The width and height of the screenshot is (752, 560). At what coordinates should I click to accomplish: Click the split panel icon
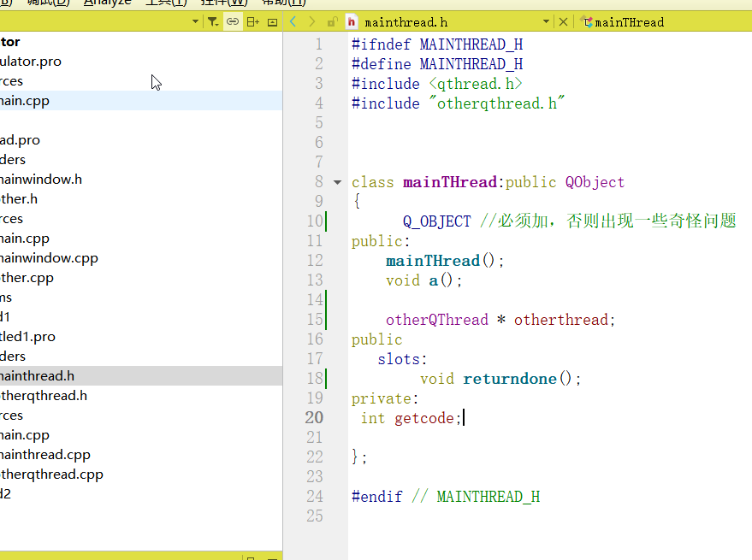(252, 21)
